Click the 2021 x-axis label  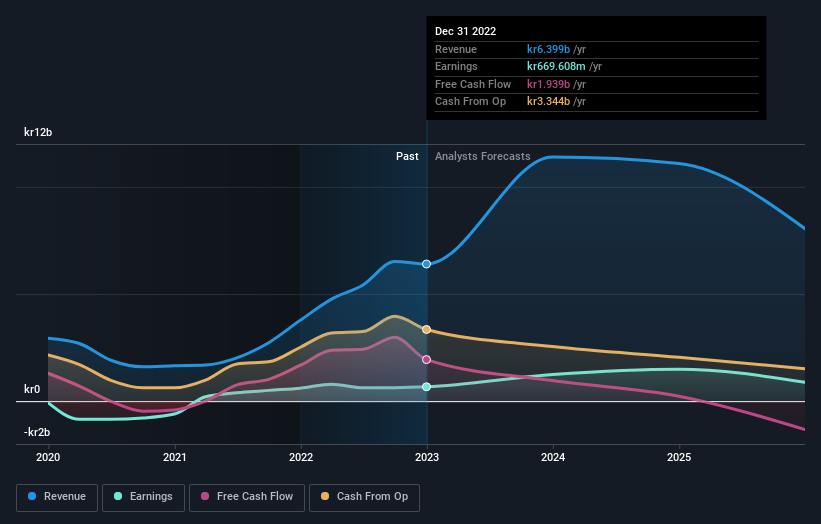[x=174, y=458]
